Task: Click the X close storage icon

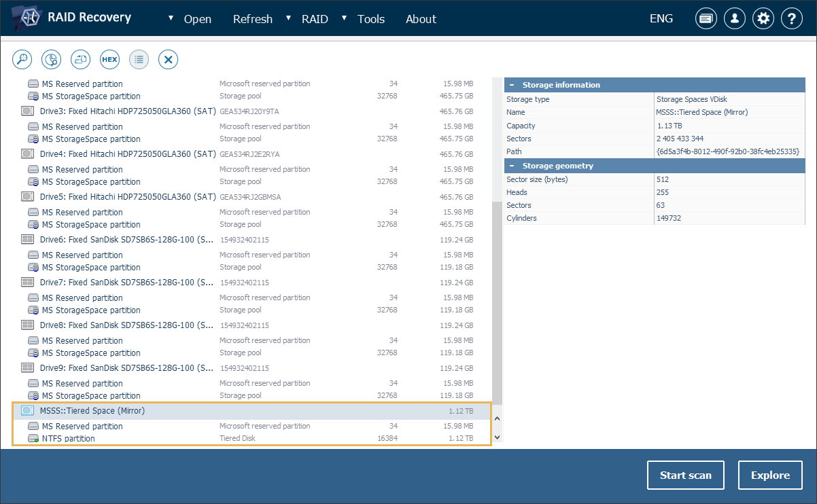Action: [168, 60]
